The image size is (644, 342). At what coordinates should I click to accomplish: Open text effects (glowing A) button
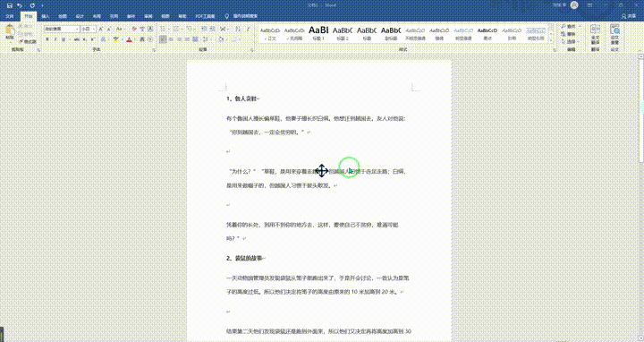click(x=103, y=39)
